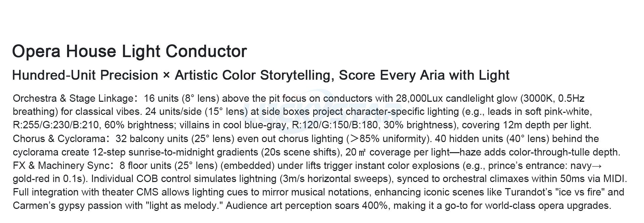644x223 pixels.
Task: Click the "Score Every Aria with Light" phrase
Action: [424, 75]
